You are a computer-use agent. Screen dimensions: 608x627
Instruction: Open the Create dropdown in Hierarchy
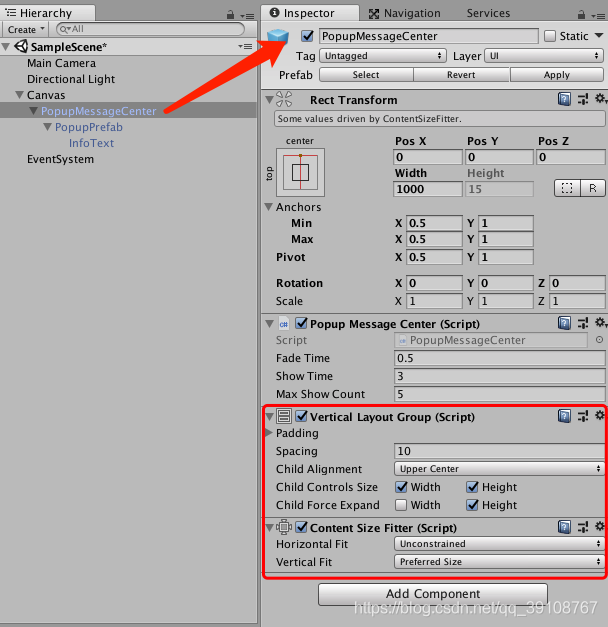tap(26, 30)
